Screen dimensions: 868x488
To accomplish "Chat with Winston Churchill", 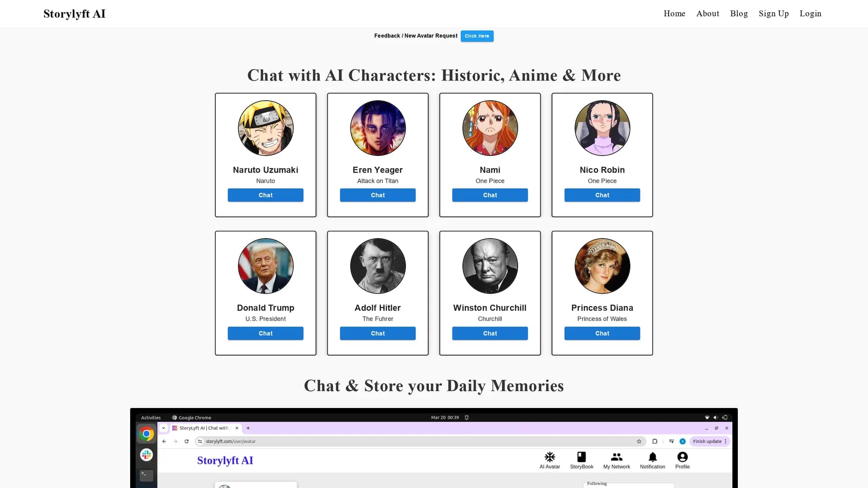I will coord(490,333).
